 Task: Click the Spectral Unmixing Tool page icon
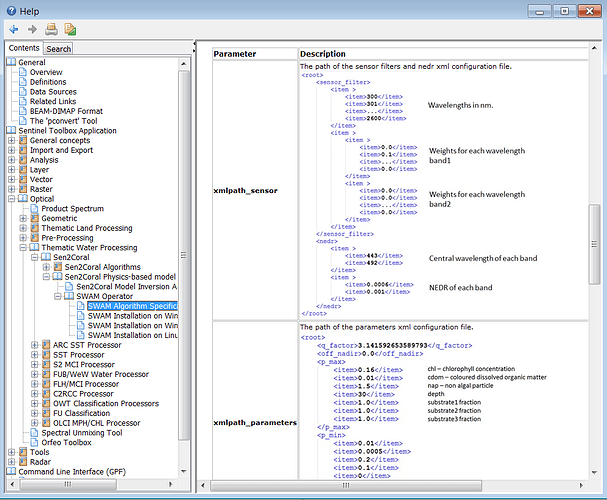(x=34, y=433)
